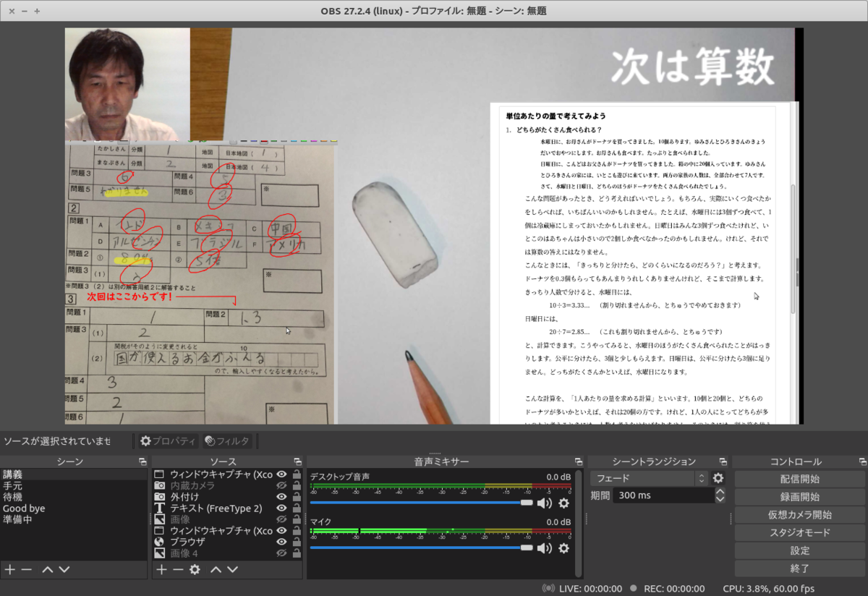The image size is (868, 596).
Task: Hide the ブラウザ source via eye icon
Action: coord(282,542)
